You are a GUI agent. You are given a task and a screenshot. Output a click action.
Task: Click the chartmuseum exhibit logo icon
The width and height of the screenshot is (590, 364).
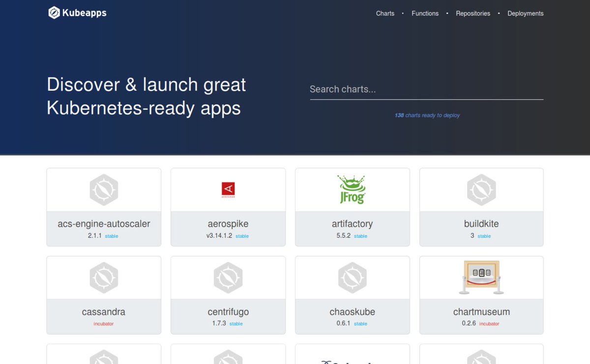[481, 278]
